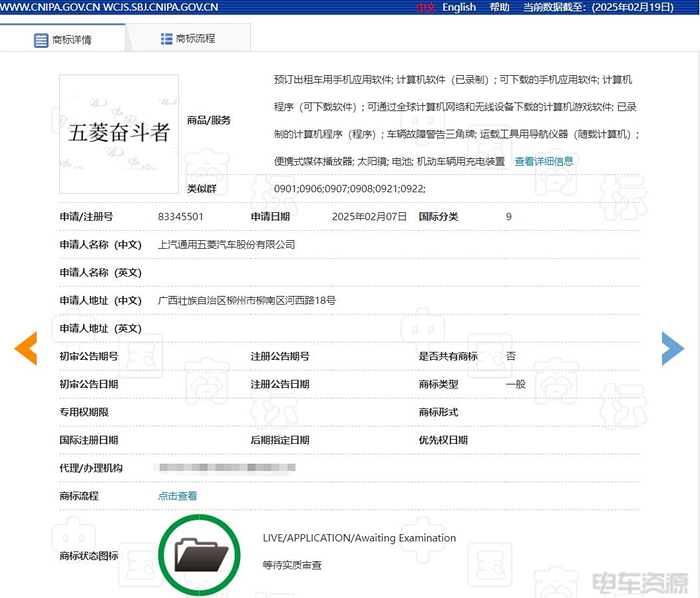Select status text LIVE/APPLICATION/Awaiting Examination

pyautogui.click(x=359, y=538)
